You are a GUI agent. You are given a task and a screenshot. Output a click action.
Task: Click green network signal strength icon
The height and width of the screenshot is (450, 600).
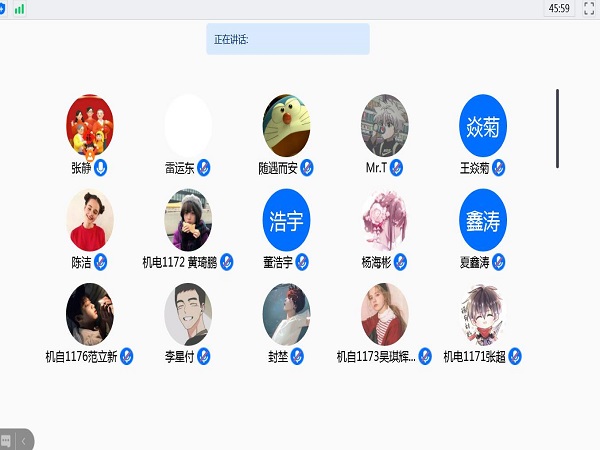19,9
